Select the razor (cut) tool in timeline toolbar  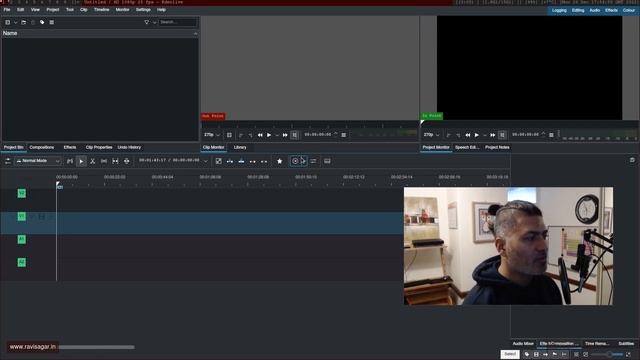(93, 161)
